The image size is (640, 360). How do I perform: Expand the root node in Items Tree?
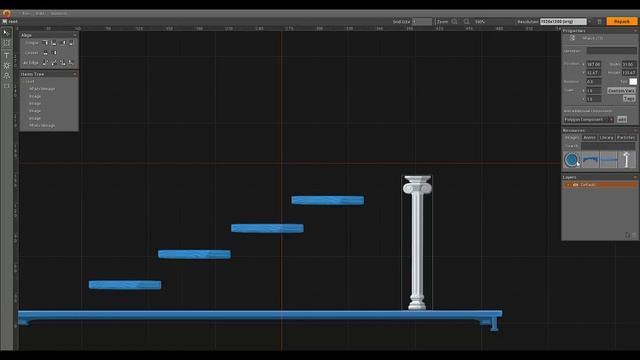[24, 82]
